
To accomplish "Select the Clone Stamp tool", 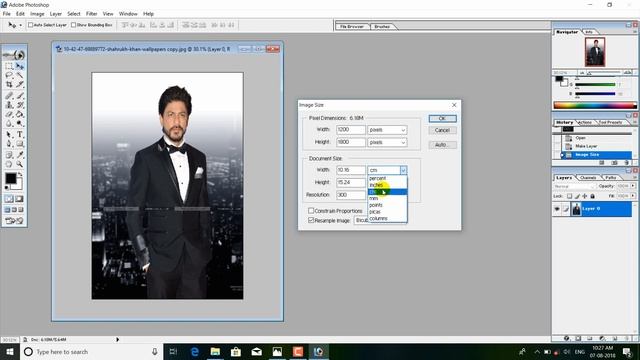I will tap(9, 105).
